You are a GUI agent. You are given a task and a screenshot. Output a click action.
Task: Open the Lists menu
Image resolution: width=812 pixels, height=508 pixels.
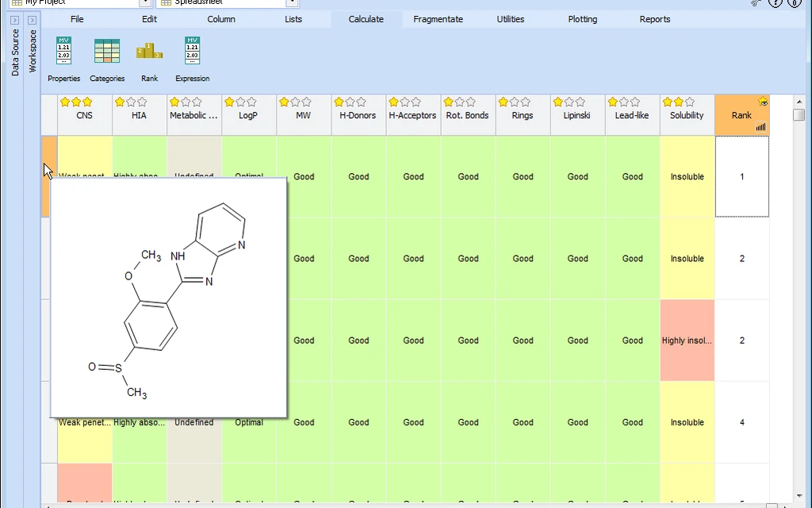pyautogui.click(x=293, y=19)
